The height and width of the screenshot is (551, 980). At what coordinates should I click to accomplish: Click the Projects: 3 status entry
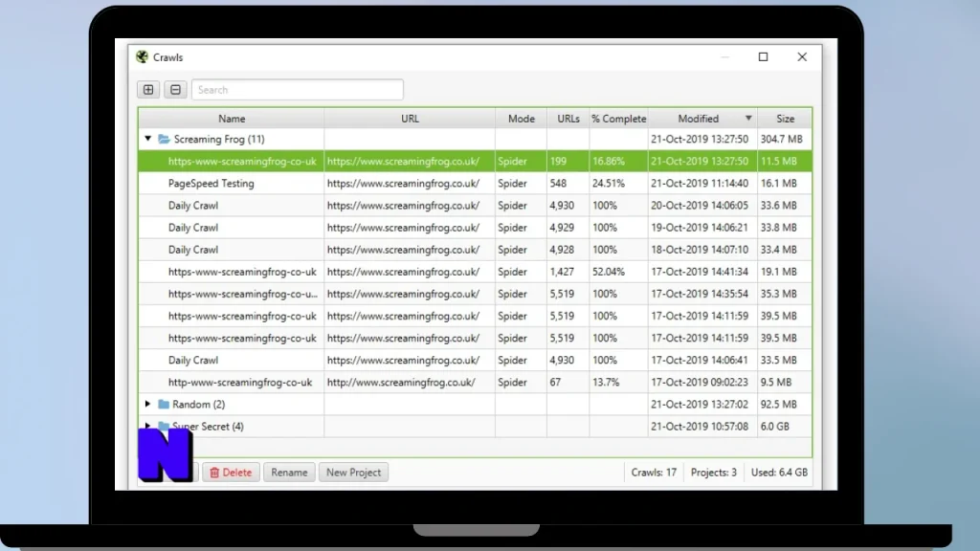(714, 473)
